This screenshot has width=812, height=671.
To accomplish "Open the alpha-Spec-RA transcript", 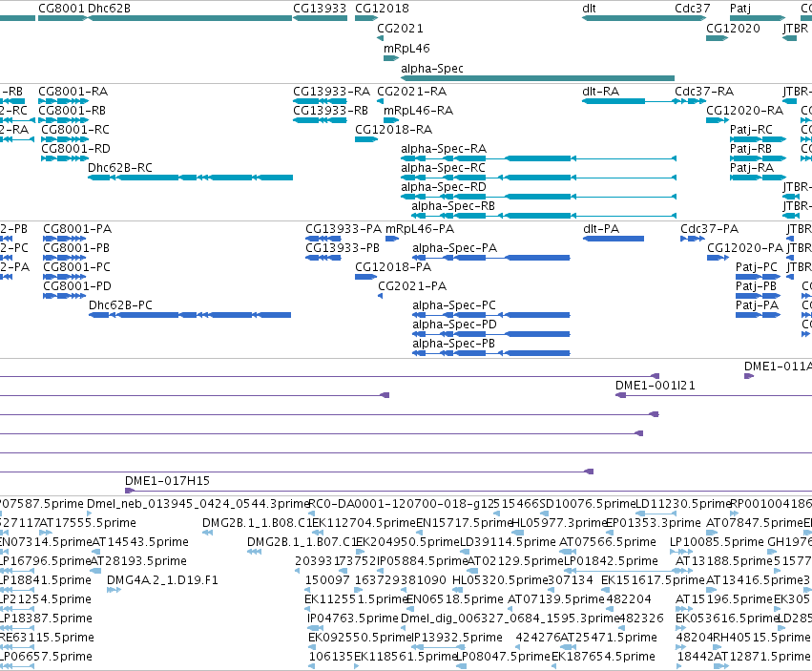I will [538, 158].
